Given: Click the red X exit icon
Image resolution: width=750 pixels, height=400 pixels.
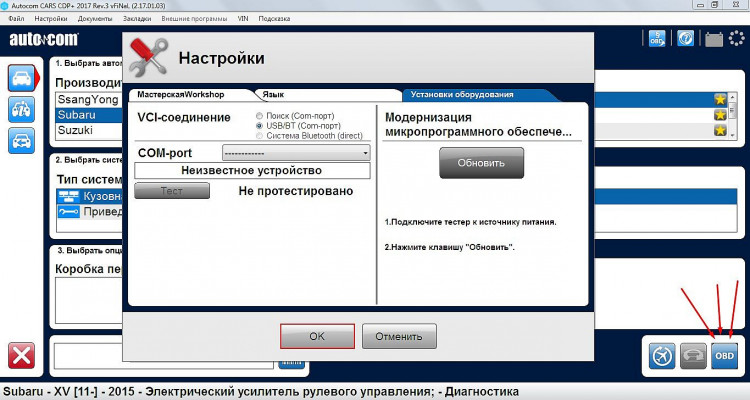Looking at the screenshot, I should click(x=21, y=355).
